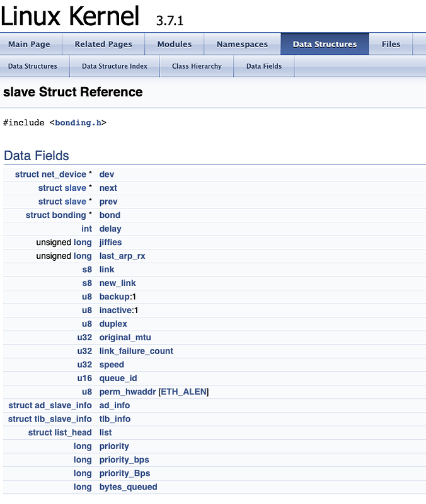
Task: Open the original_mtu field link
Action: pyautogui.click(x=125, y=338)
